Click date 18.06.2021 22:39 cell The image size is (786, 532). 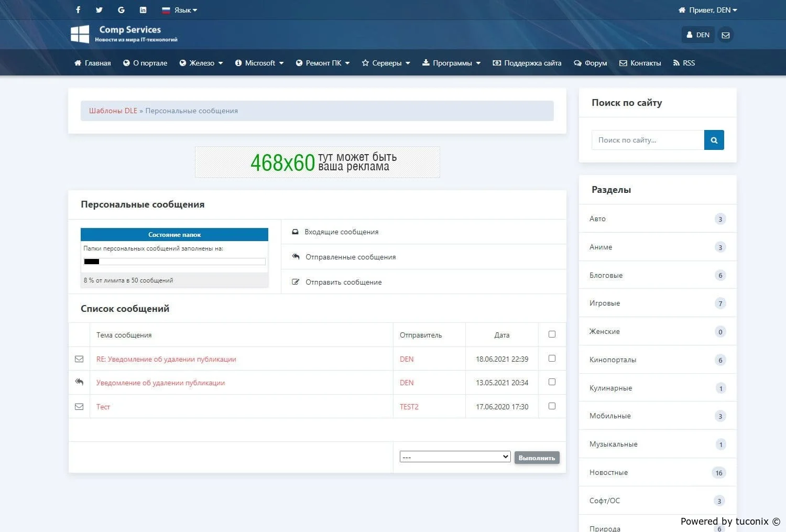click(x=502, y=359)
